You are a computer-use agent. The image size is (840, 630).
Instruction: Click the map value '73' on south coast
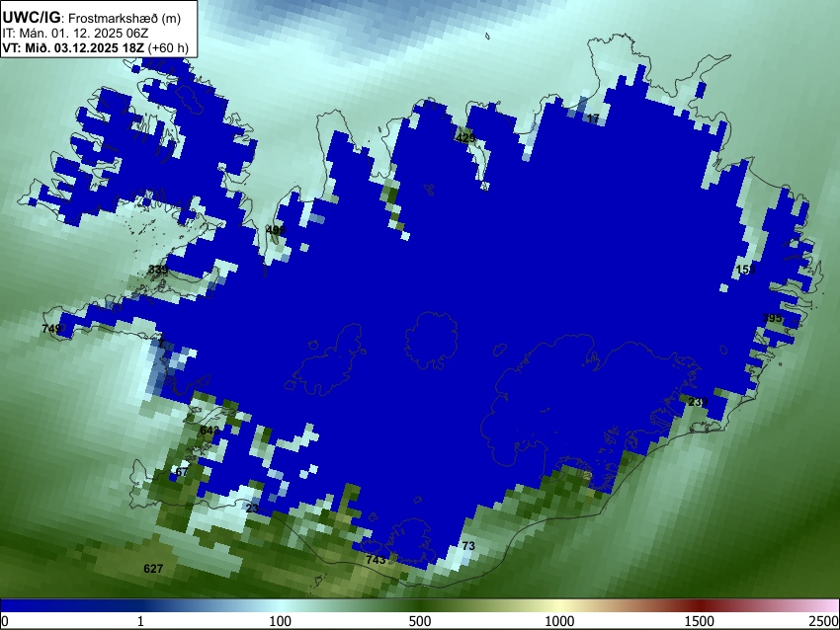point(468,546)
